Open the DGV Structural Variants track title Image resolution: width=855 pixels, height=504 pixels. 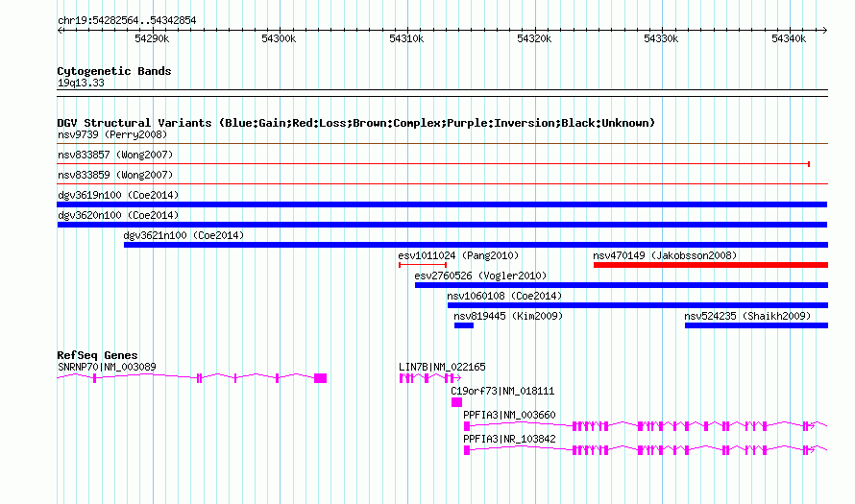[356, 123]
